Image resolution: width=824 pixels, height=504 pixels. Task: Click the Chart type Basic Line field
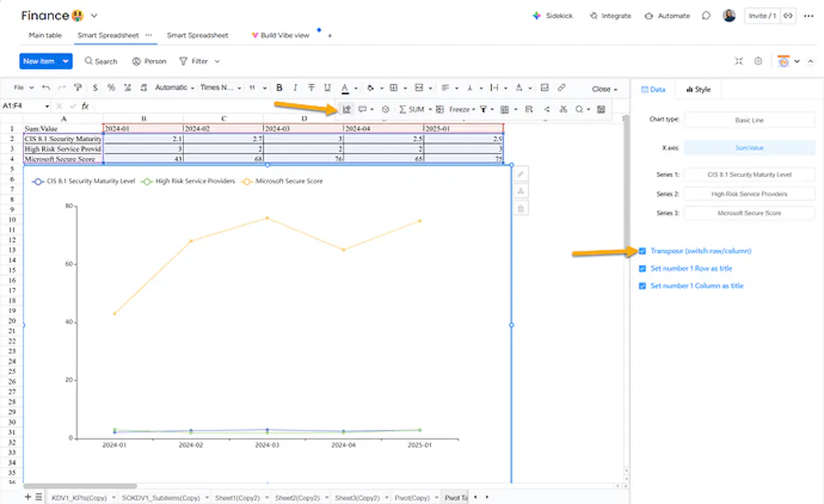749,120
